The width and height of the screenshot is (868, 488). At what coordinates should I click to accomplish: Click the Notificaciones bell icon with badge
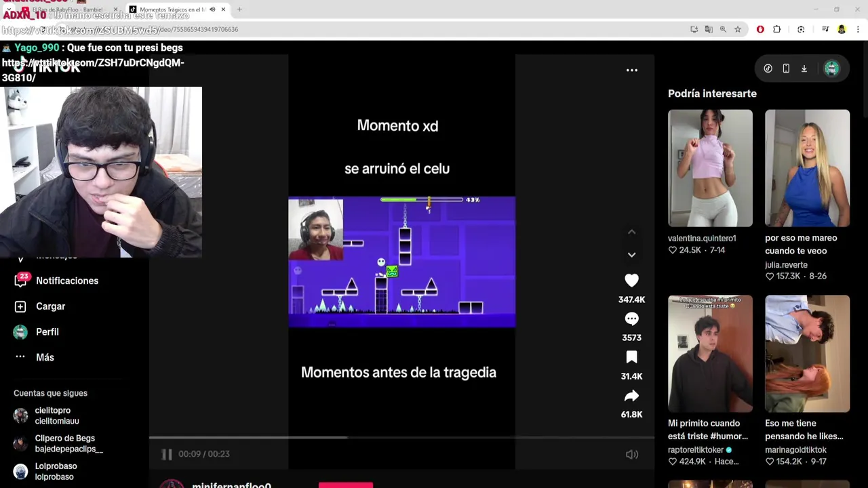(20, 281)
